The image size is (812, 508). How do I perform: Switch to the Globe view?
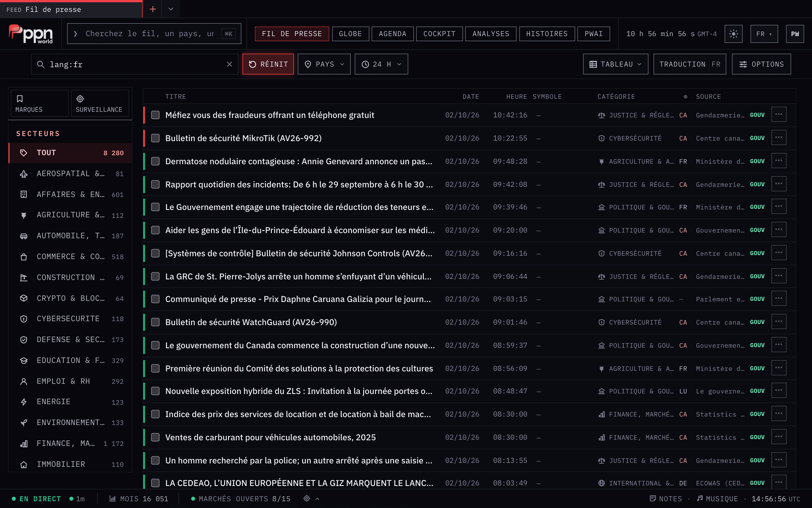tap(350, 34)
